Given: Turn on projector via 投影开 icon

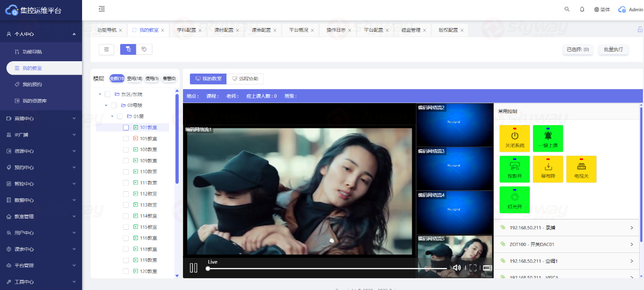Looking at the screenshot, I should [514, 167].
